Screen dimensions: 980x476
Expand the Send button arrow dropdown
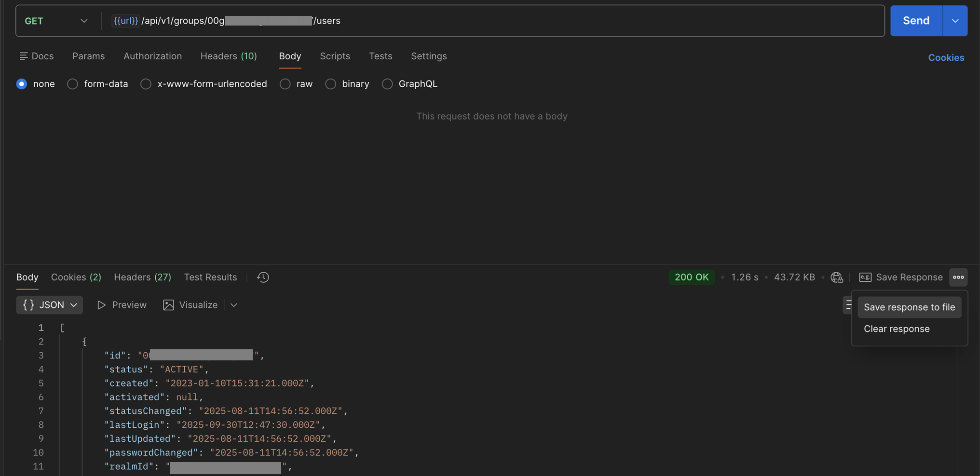click(955, 21)
